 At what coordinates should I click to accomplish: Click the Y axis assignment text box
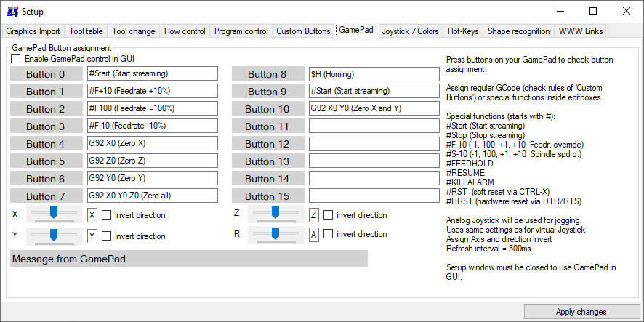[x=92, y=236]
